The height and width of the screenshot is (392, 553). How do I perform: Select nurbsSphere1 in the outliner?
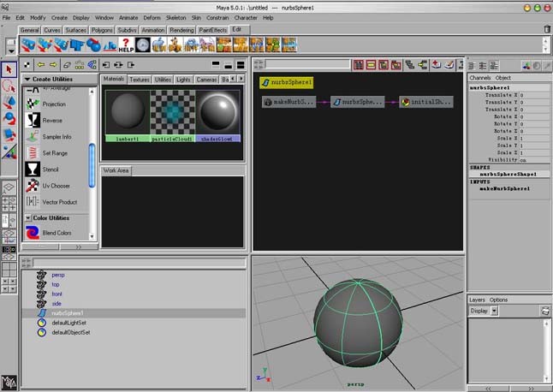point(69,313)
